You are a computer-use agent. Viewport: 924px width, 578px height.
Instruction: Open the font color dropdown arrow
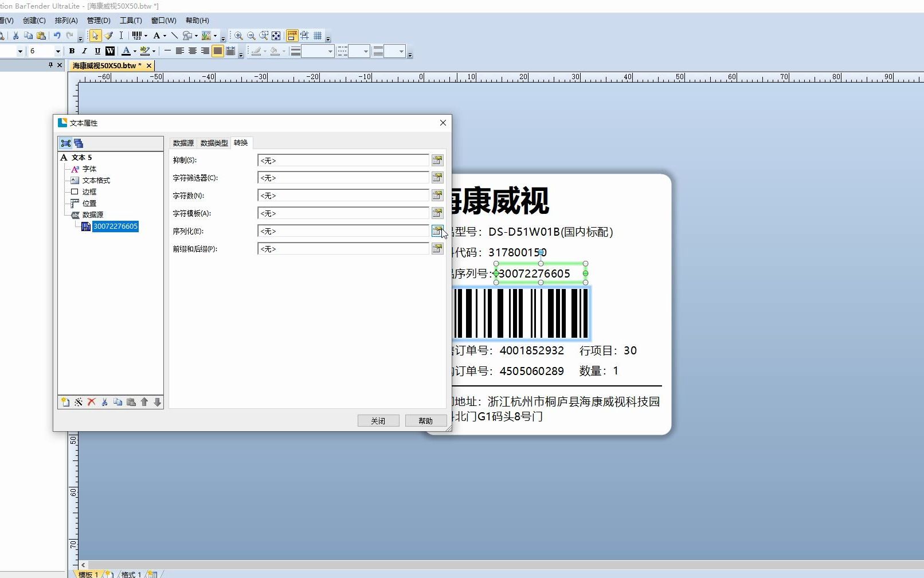point(135,51)
